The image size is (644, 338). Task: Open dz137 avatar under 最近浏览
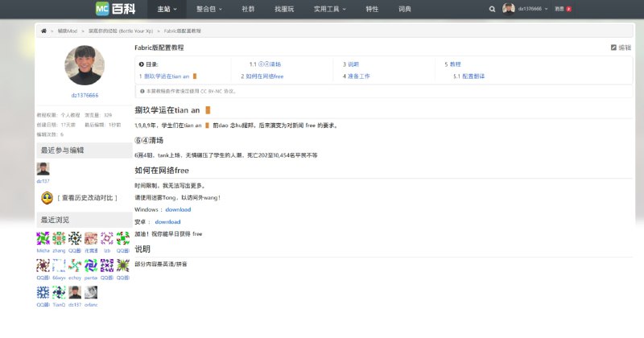[75, 292]
